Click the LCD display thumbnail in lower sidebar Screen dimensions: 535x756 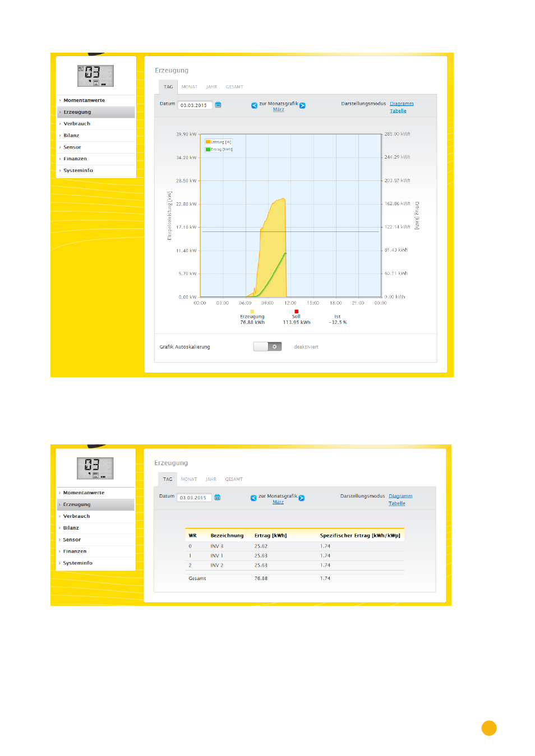point(95,468)
